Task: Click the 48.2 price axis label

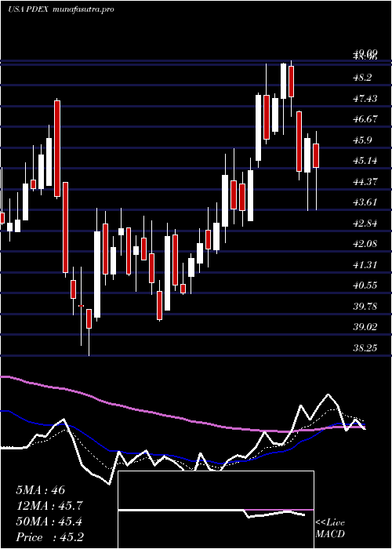Action: coord(362,78)
